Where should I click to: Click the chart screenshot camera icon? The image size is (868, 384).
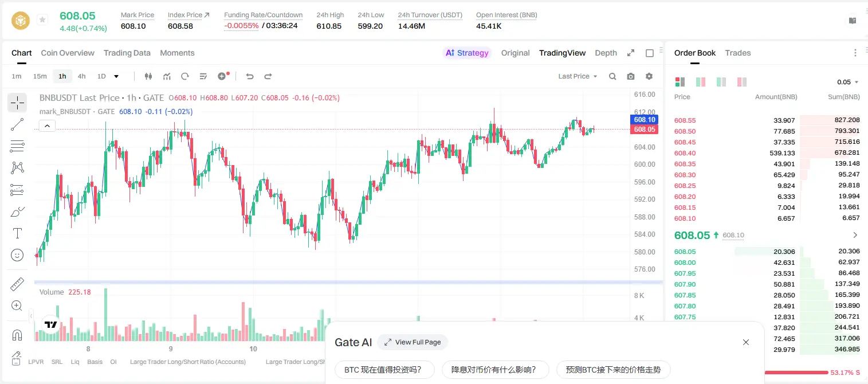[631, 76]
